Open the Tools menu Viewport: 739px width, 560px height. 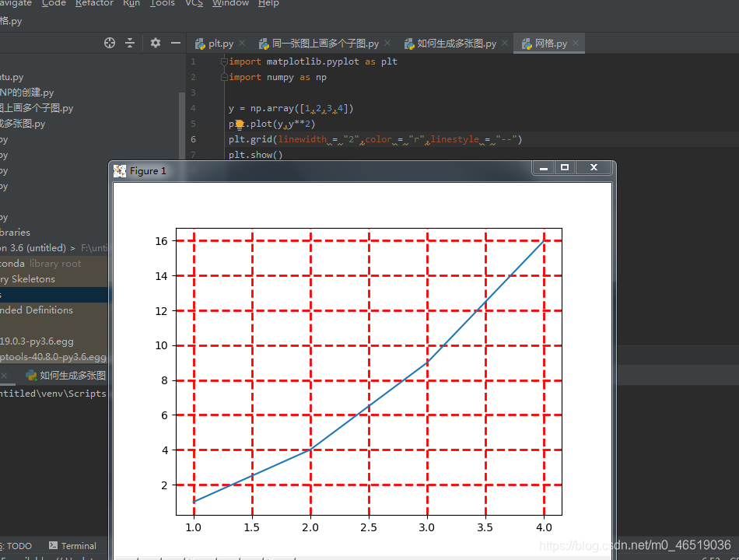tap(163, 3)
